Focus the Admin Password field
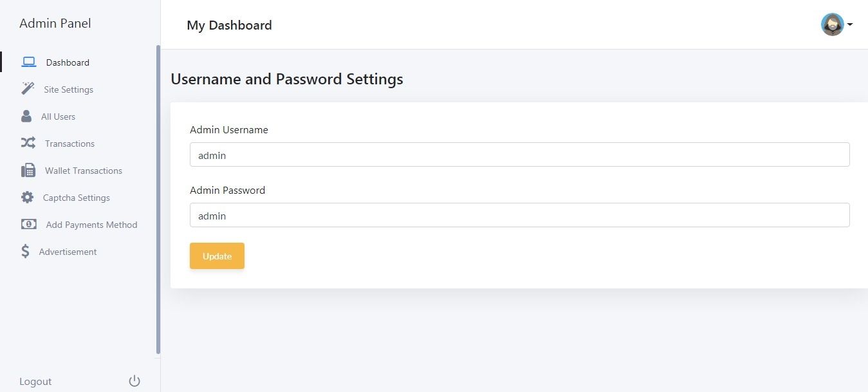Viewport: 868px width, 392px height. 520,215
